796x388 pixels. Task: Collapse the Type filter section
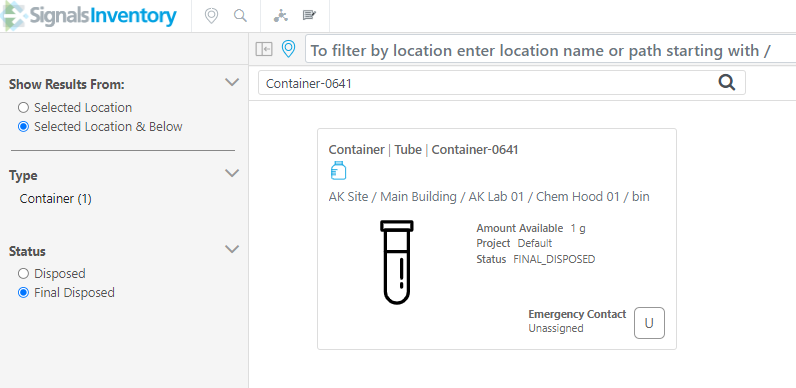pyautogui.click(x=232, y=174)
